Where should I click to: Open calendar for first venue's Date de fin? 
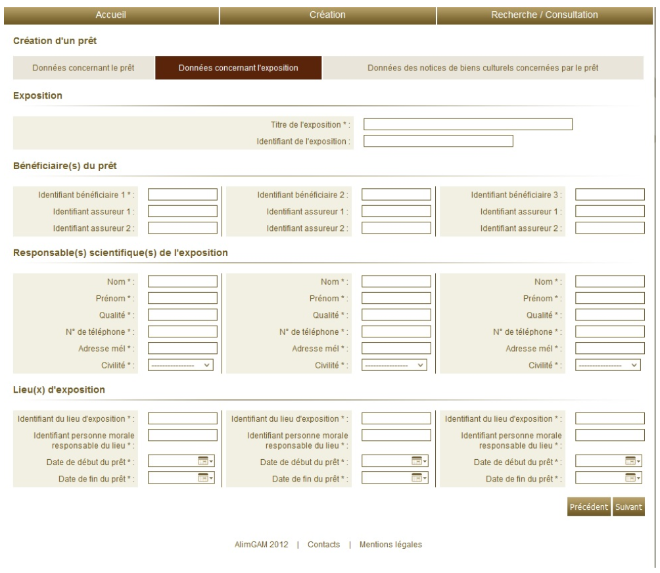coord(205,478)
